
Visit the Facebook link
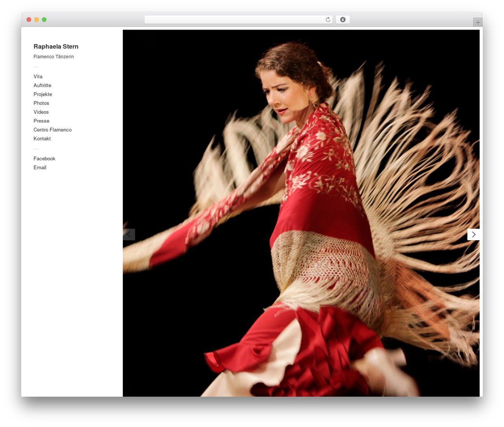[44, 158]
